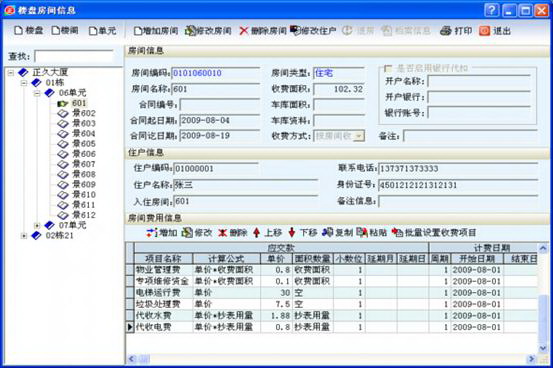
Task: Collapse the 06单元 tree node
Action: pyautogui.click(x=37, y=93)
